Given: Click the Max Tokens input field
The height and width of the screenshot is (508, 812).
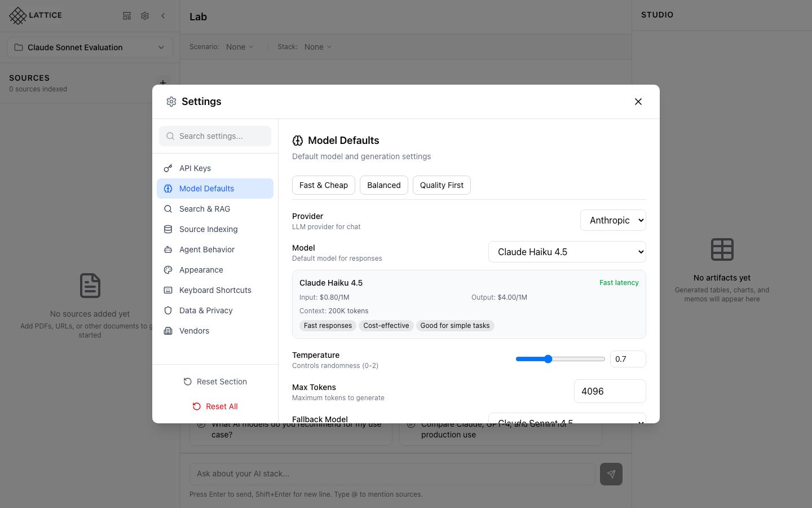Looking at the screenshot, I should (x=610, y=391).
